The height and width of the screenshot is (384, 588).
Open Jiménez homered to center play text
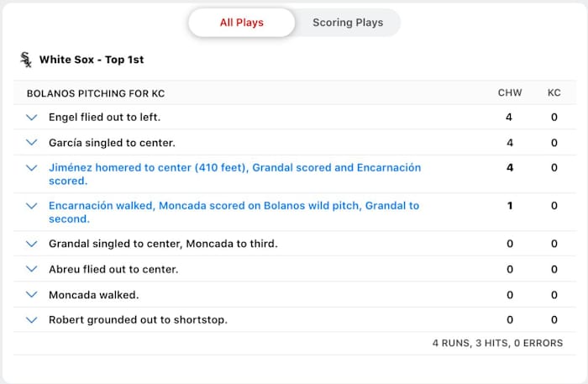tap(234, 174)
